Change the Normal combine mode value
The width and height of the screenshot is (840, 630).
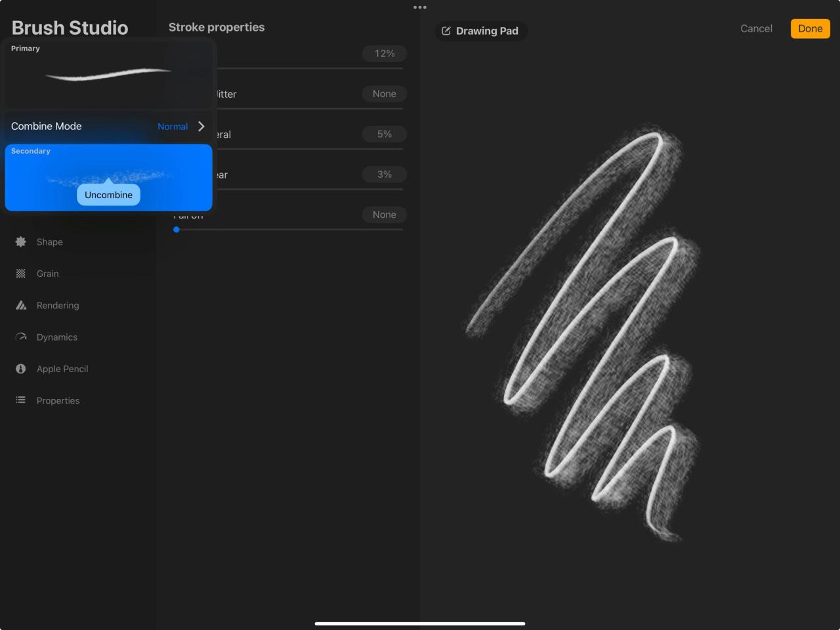[x=173, y=127]
